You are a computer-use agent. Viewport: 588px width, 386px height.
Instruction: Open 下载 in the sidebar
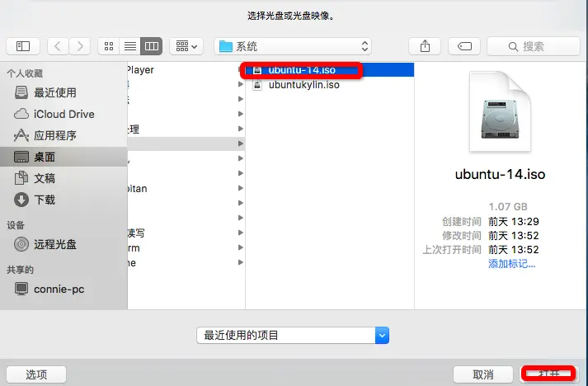tap(64, 200)
